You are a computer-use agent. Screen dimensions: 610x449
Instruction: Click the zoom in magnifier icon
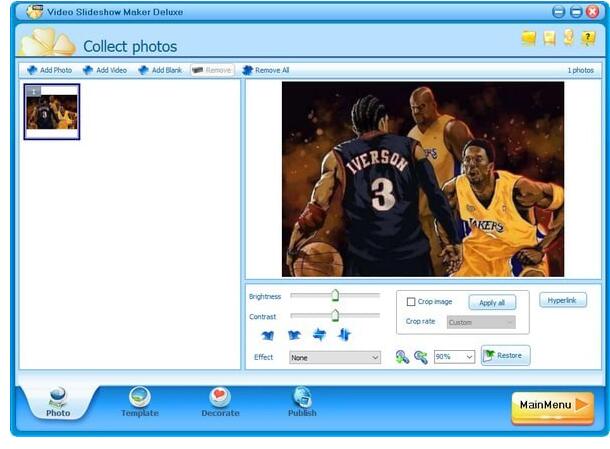coord(402,356)
